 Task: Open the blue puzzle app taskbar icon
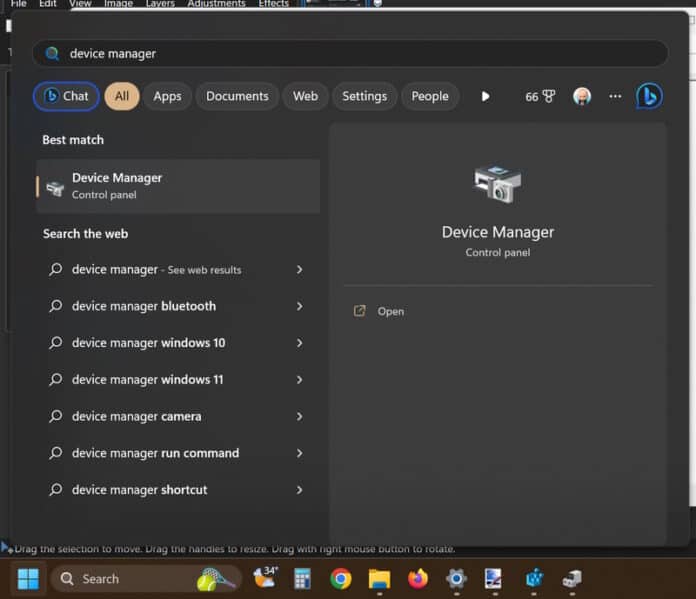pyautogui.click(x=534, y=579)
